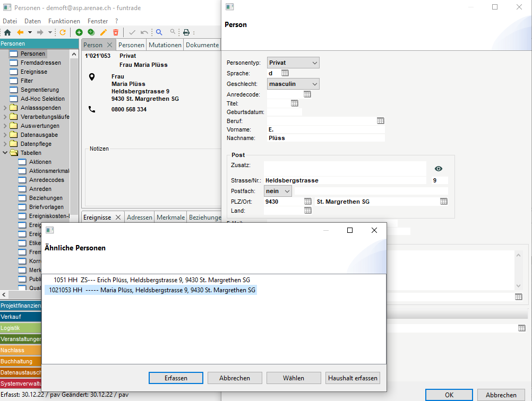Open the Anredecode lookup table icon

pyautogui.click(x=307, y=94)
